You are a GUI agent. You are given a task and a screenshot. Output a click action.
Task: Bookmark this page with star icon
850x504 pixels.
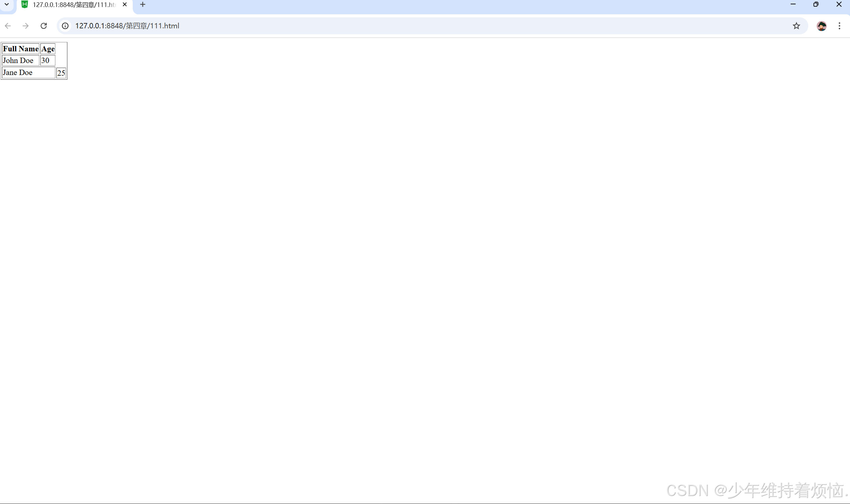coord(796,26)
